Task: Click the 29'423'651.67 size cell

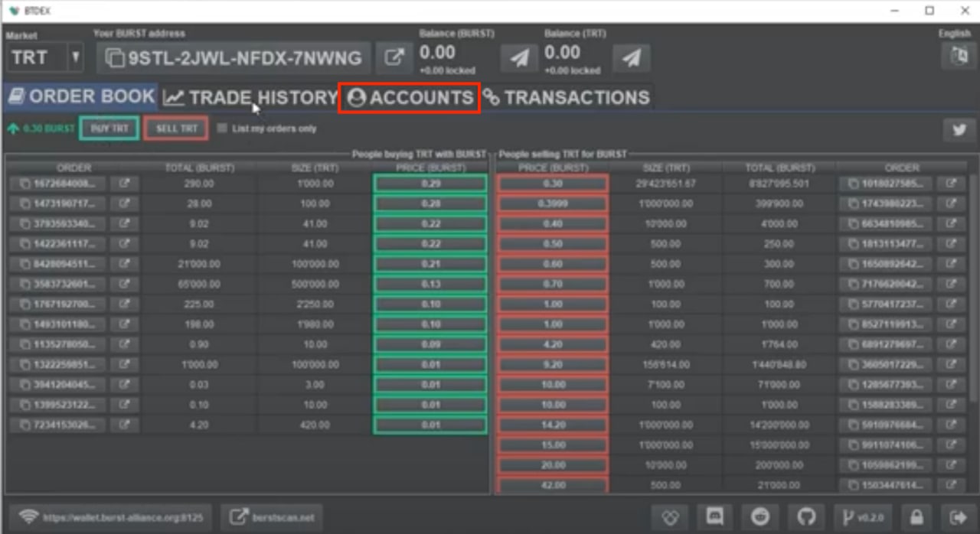Action: coord(665,184)
